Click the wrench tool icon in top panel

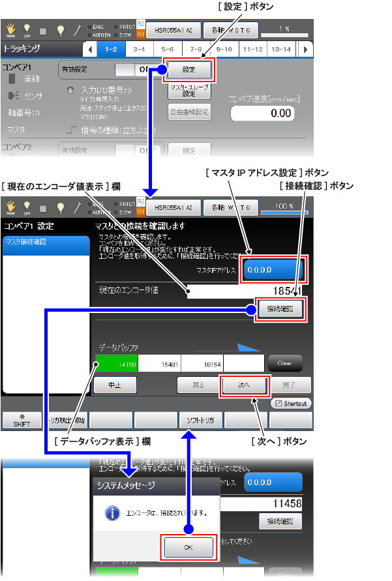point(78,30)
